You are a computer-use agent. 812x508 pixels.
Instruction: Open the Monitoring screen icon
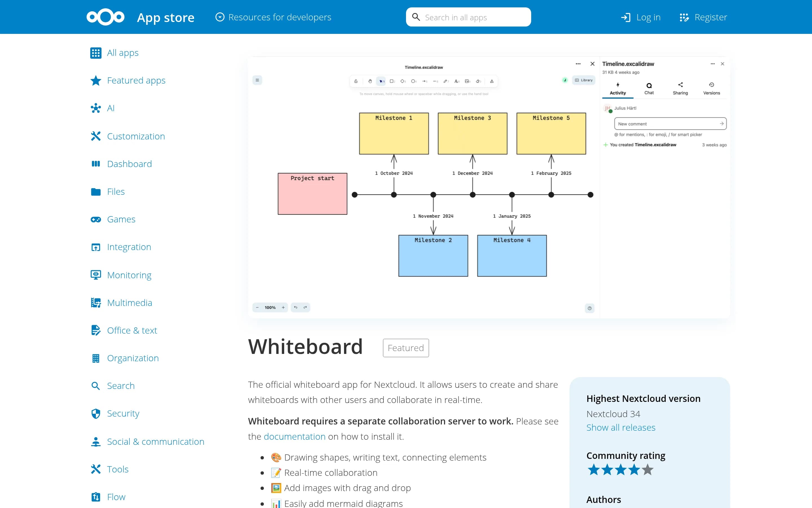pyautogui.click(x=96, y=275)
